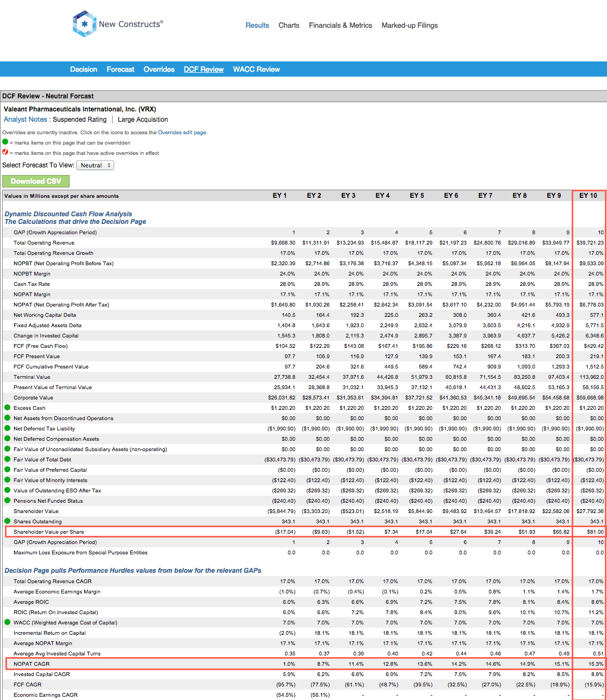Screen dimensions: 607x700
Task: Open the Select Forecast To View dropdown
Action: tap(95, 165)
